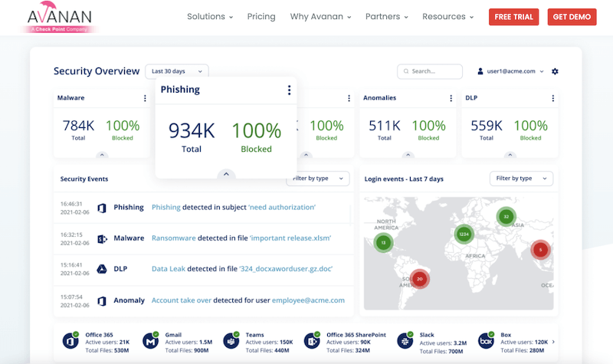This screenshot has height=364, width=613.
Task: Click green map marker 13 in North America
Action: [x=384, y=242]
